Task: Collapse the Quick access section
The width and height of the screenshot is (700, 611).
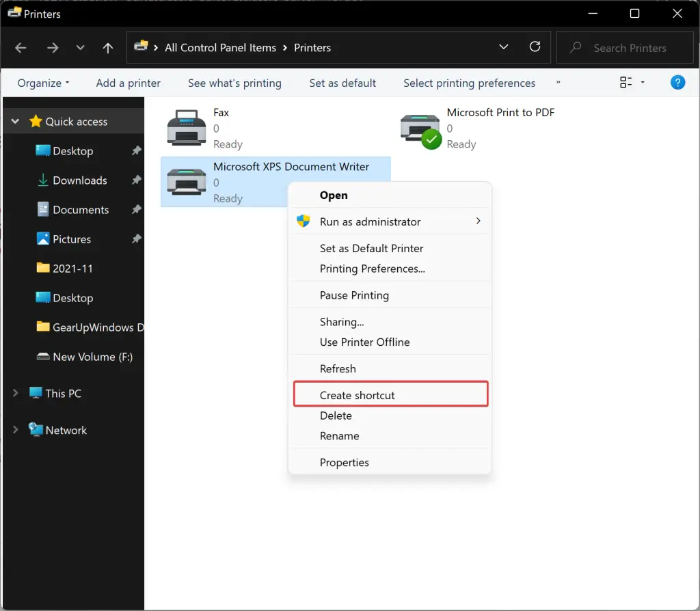Action: point(15,121)
